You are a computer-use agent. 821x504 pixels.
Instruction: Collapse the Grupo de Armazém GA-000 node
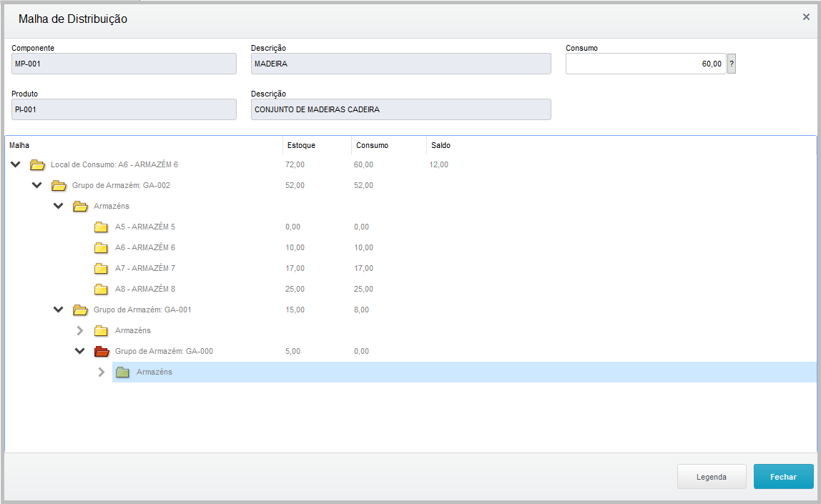point(80,352)
